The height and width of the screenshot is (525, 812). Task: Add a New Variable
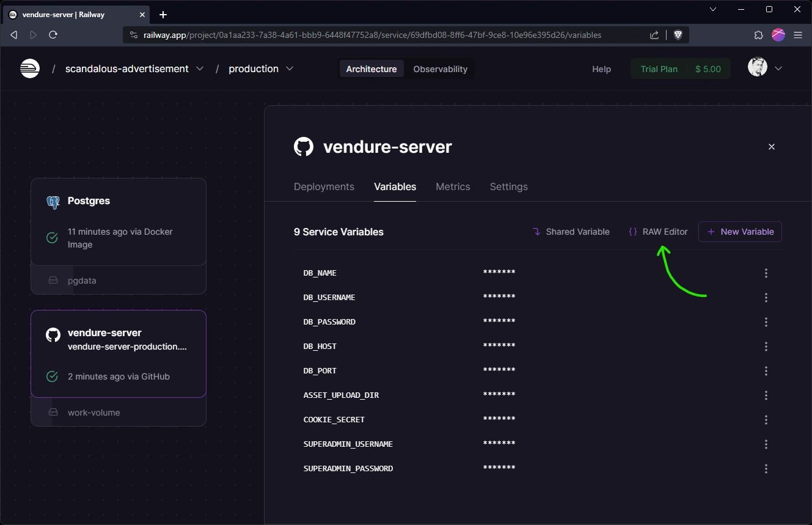point(740,232)
